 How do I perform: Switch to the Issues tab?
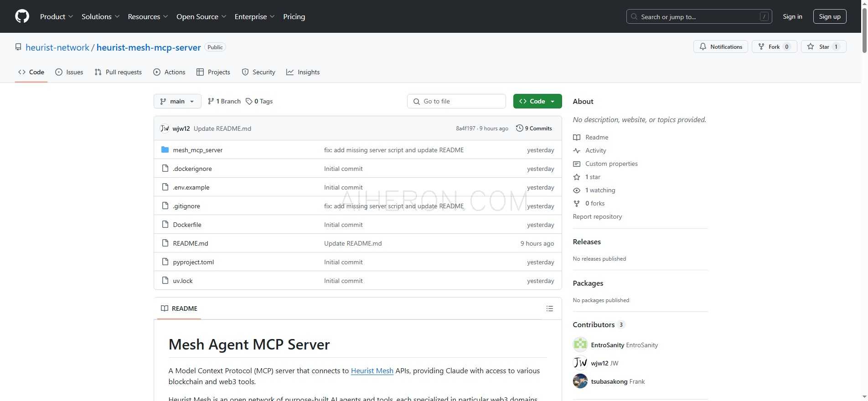69,72
